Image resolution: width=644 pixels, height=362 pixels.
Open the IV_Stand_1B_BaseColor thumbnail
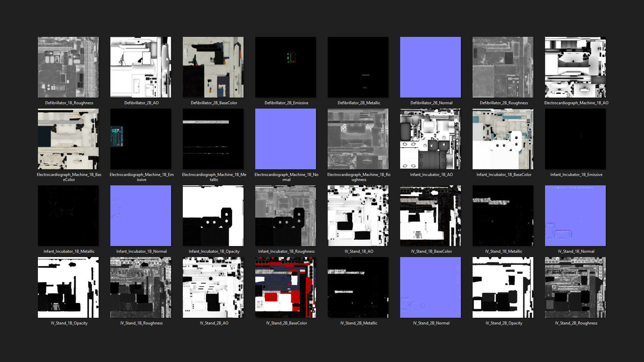pyautogui.click(x=430, y=216)
